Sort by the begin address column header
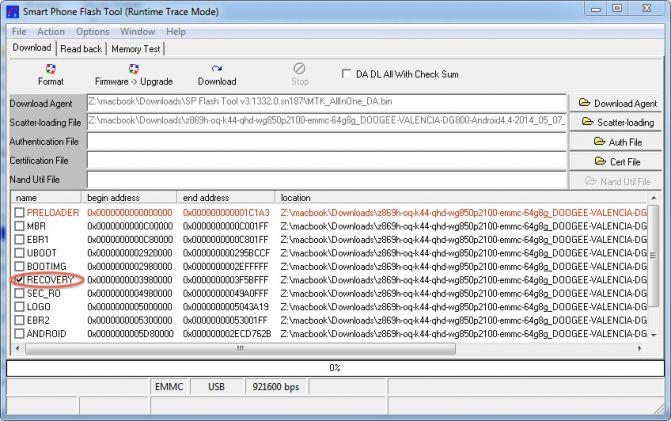This screenshot has height=421, width=671. pyautogui.click(x=129, y=198)
